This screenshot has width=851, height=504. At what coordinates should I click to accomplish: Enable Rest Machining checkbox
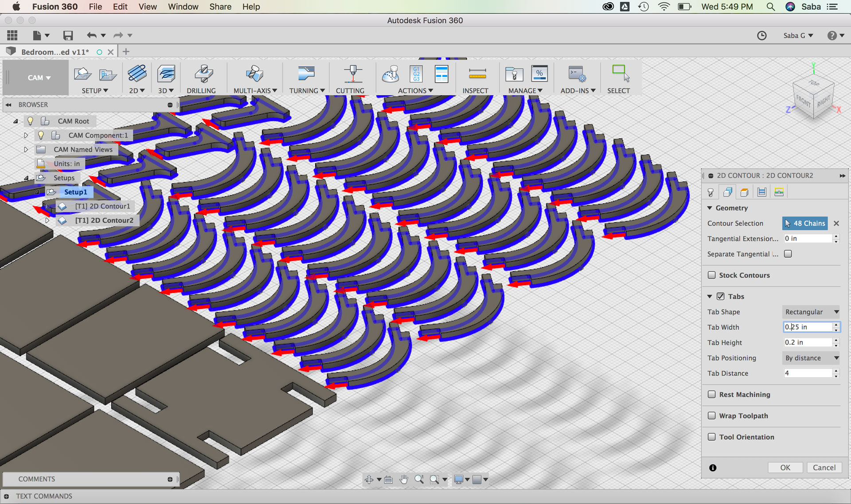(x=712, y=394)
